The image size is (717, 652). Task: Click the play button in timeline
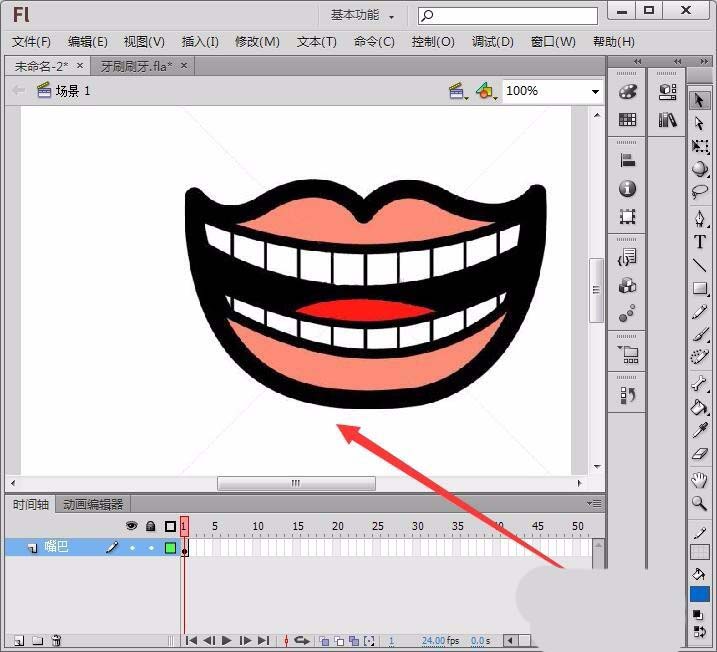tap(227, 641)
